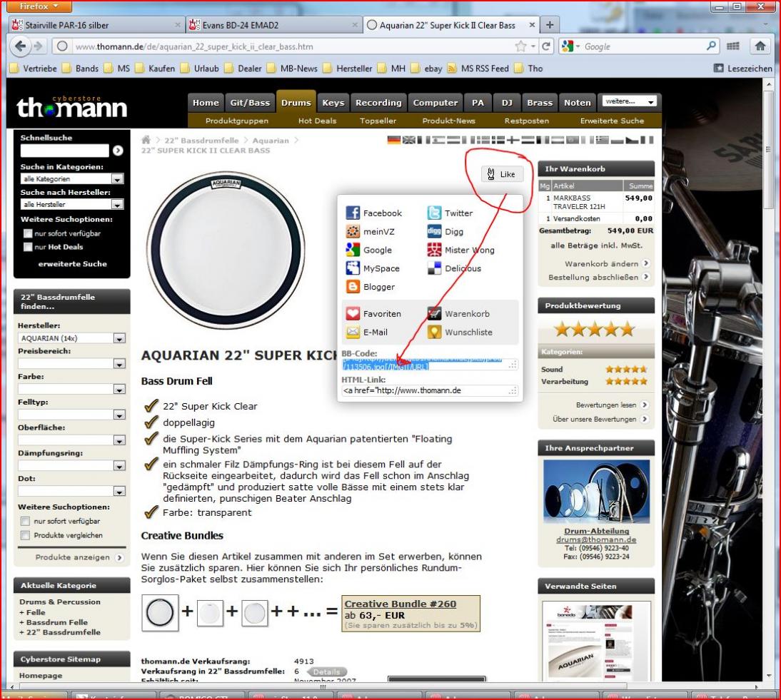Open the Firefox menu button
The height and width of the screenshot is (700, 781).
click(x=40, y=6)
